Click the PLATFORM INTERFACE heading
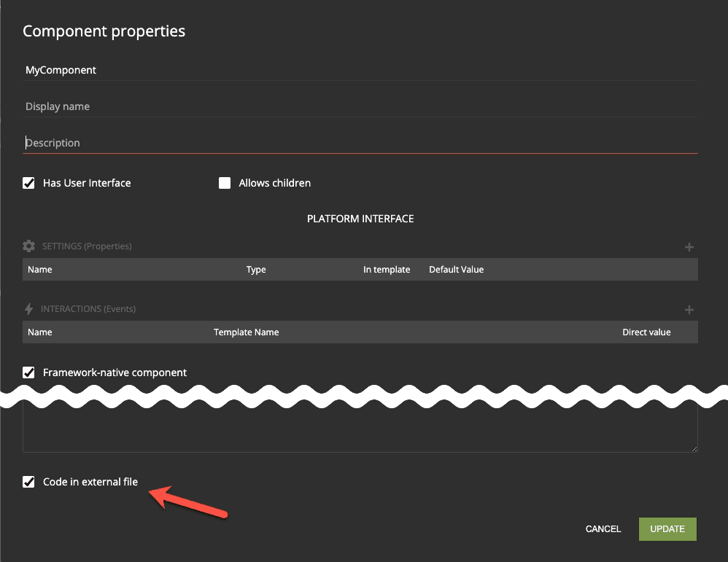 [x=360, y=219]
